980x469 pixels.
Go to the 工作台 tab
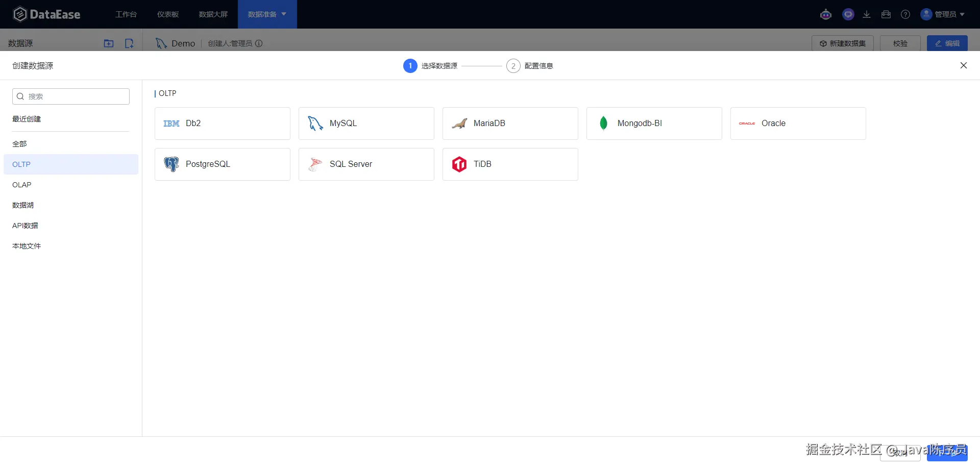(126, 14)
